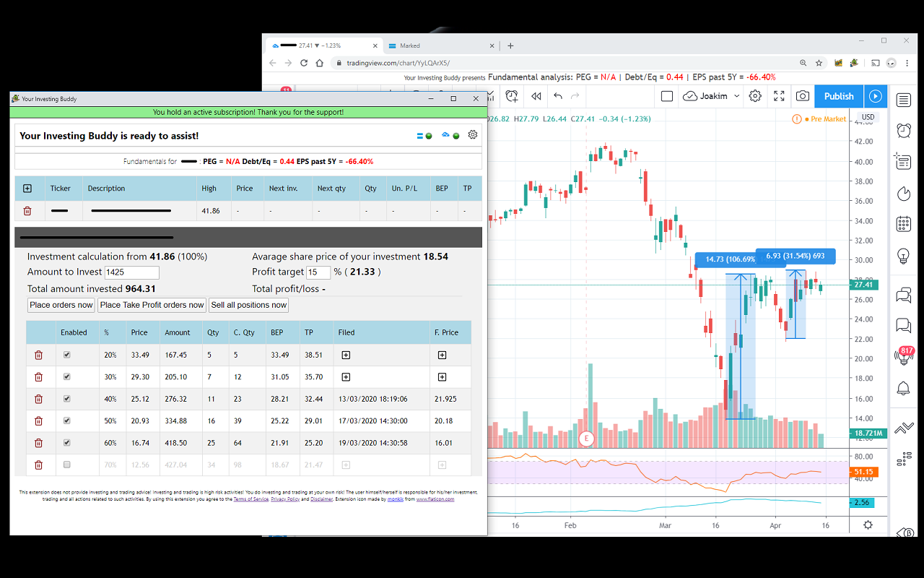Click the 6.93 (31.54%) 693 measurement label
924x578 pixels.
pos(796,256)
